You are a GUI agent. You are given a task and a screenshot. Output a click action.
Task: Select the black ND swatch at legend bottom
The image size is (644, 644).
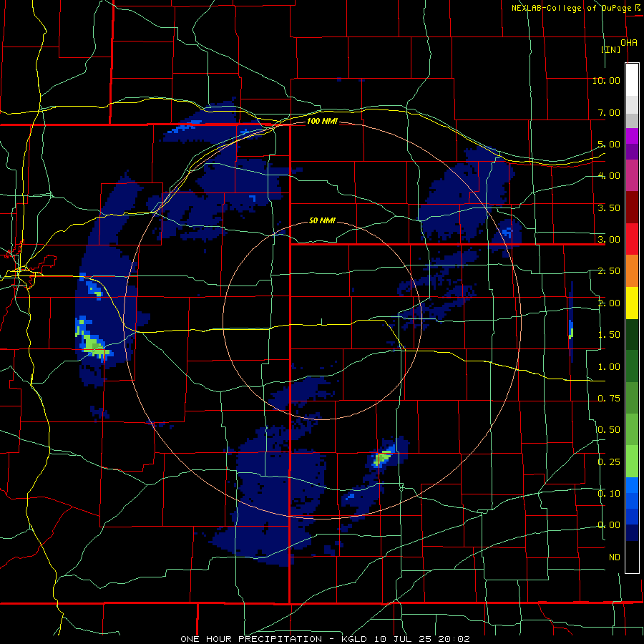point(632,557)
